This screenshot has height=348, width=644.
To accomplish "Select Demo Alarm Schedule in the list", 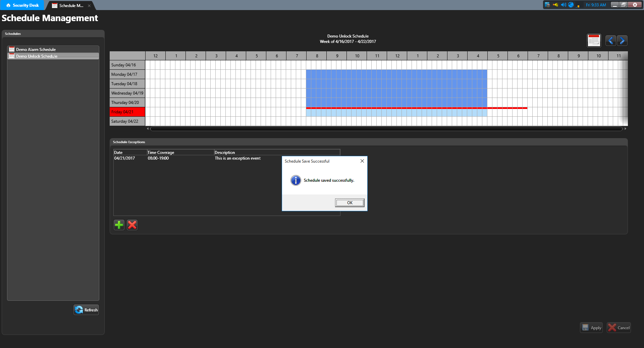I will click(x=36, y=49).
